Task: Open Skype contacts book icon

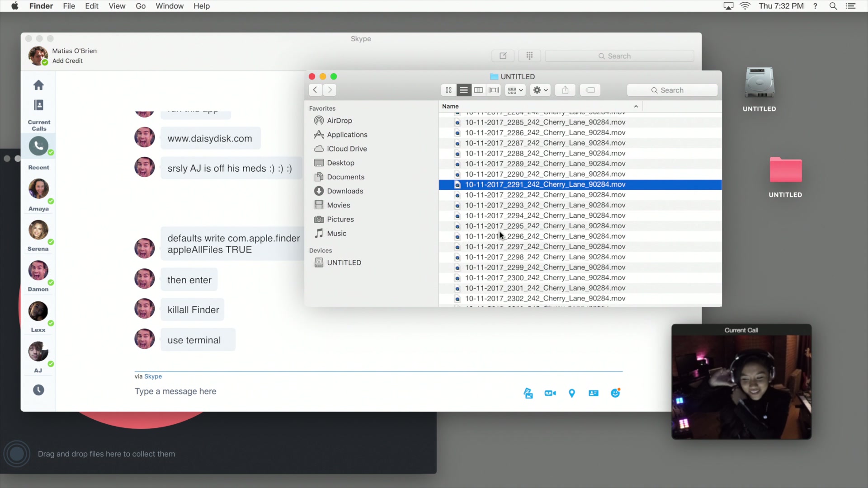Action: coord(38,105)
